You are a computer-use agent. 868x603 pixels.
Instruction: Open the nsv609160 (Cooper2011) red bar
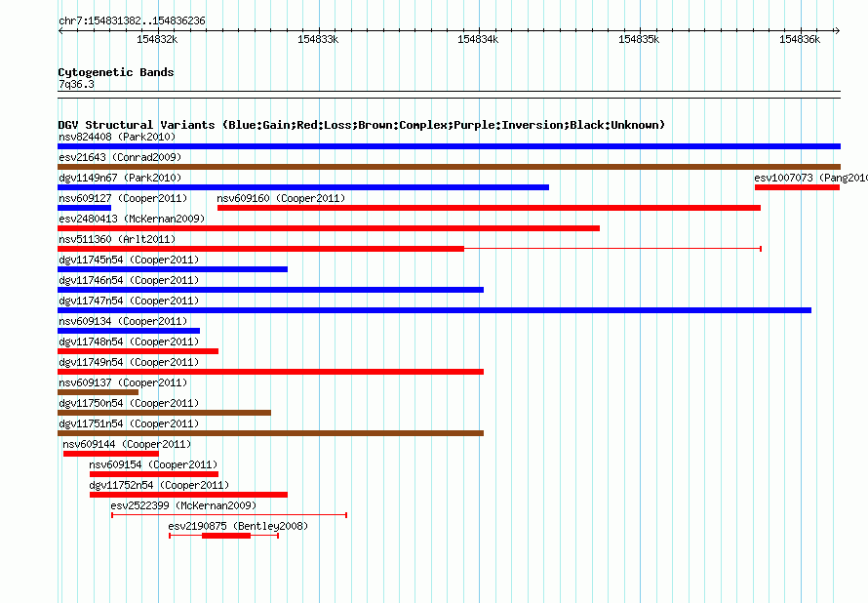489,208
